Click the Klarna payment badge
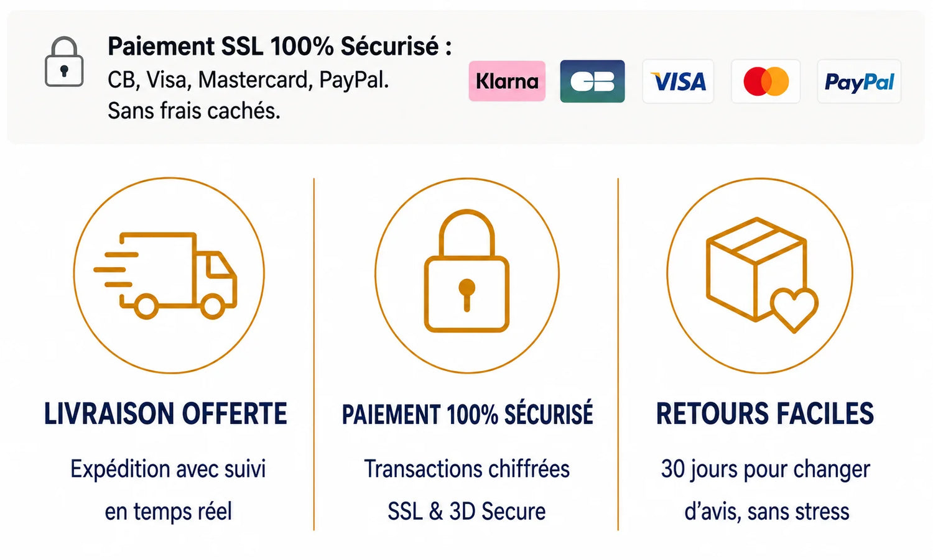 (x=507, y=81)
